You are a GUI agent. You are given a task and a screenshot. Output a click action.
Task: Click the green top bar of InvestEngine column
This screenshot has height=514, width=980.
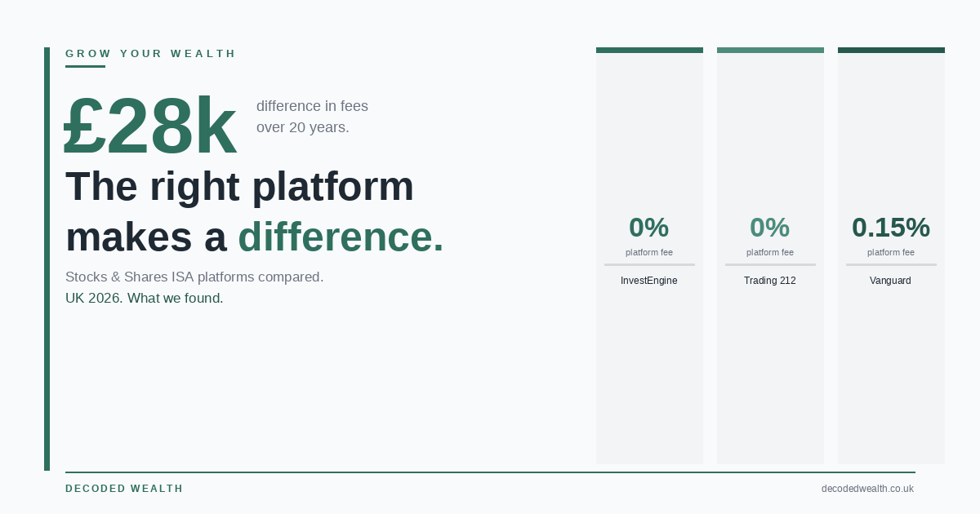pyautogui.click(x=649, y=51)
